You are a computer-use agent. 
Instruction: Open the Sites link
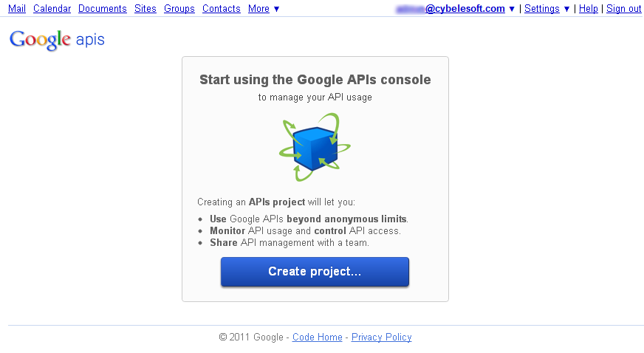[x=145, y=9]
